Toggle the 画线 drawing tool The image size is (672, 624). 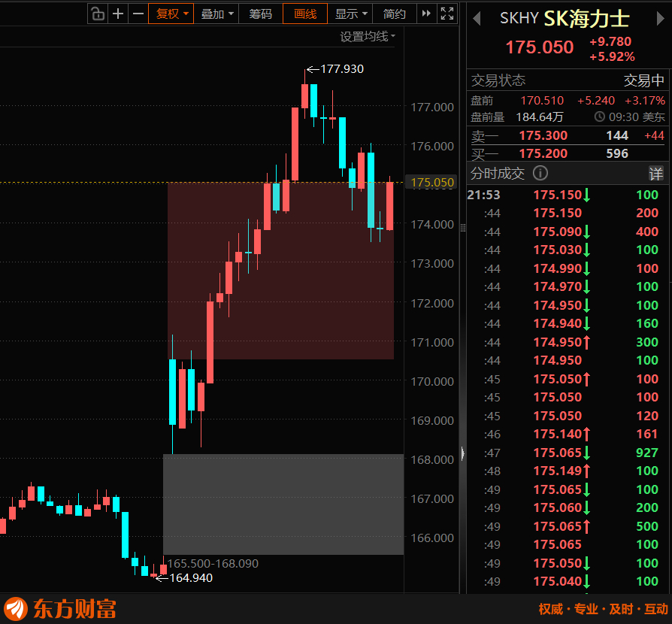tap(305, 14)
